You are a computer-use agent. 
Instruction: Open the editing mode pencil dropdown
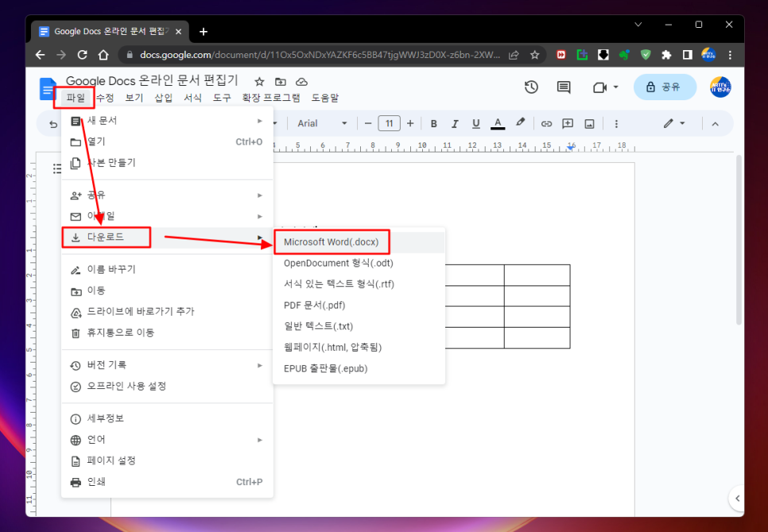(674, 123)
